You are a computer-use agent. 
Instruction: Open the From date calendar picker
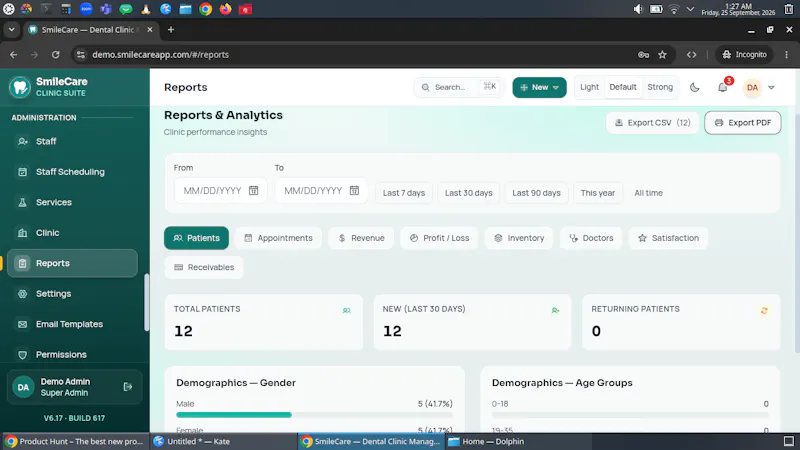tap(254, 190)
